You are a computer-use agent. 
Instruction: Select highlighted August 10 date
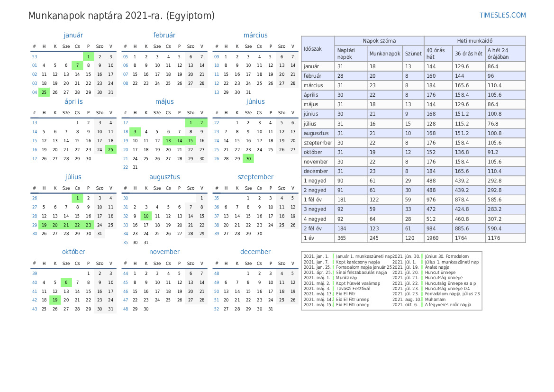[x=146, y=216]
